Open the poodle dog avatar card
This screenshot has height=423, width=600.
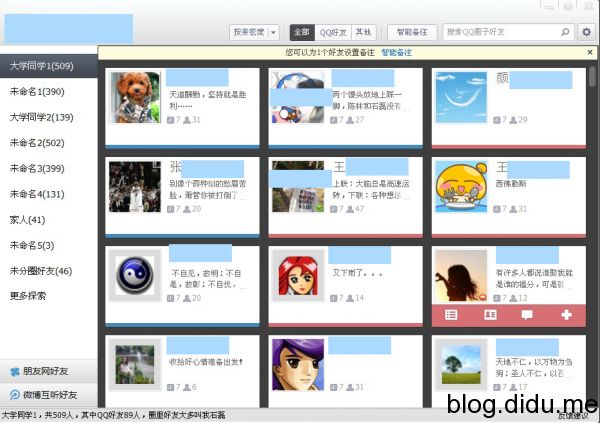tap(135, 97)
